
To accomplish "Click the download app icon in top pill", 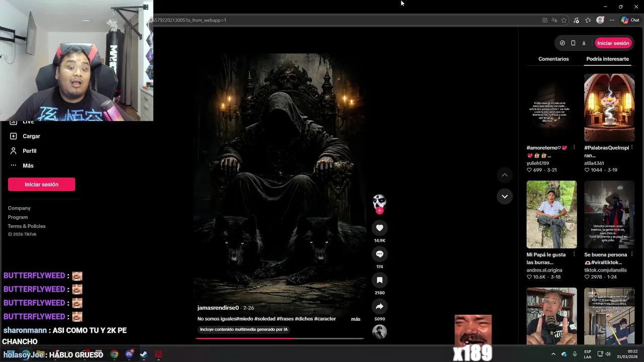I will point(584,43).
